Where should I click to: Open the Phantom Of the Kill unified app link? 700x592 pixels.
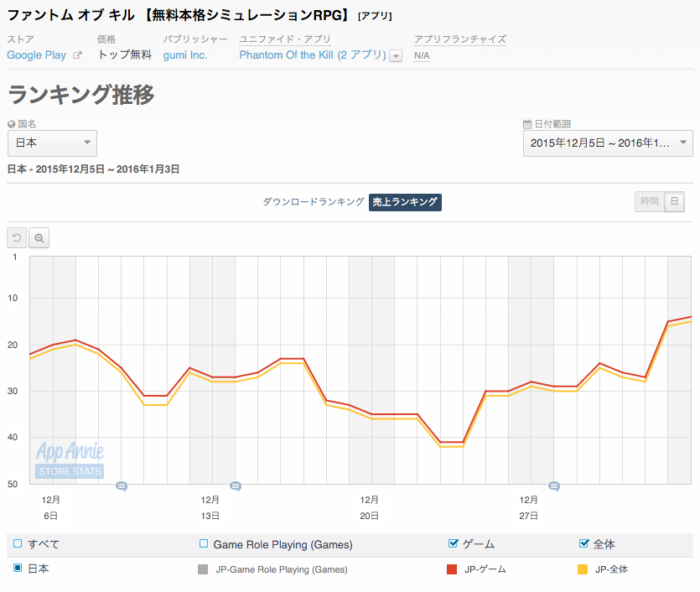click(313, 55)
